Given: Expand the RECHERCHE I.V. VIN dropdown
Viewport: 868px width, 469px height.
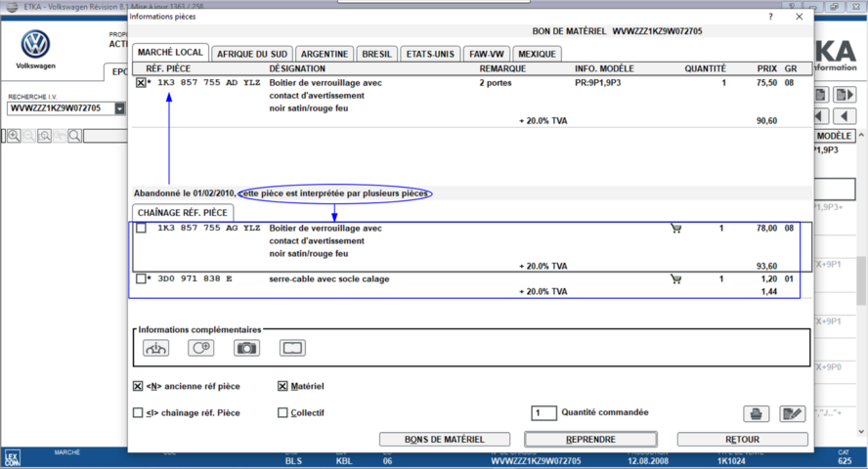Looking at the screenshot, I should 119,108.
